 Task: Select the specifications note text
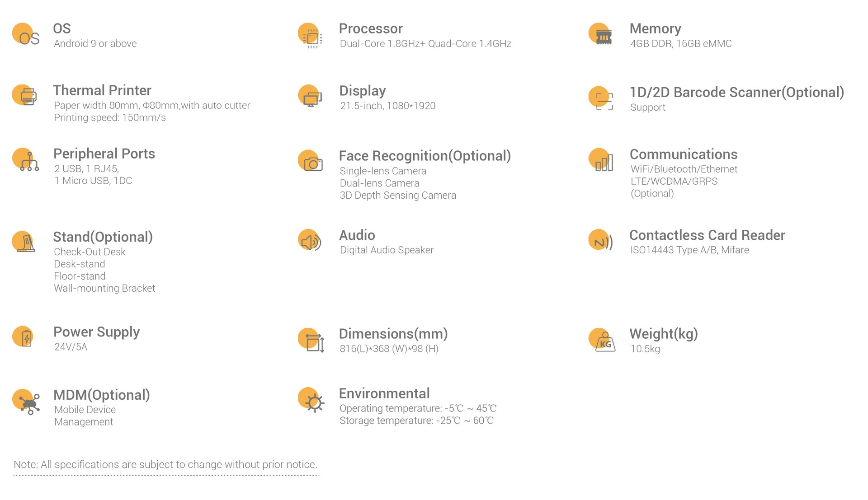pos(165,464)
